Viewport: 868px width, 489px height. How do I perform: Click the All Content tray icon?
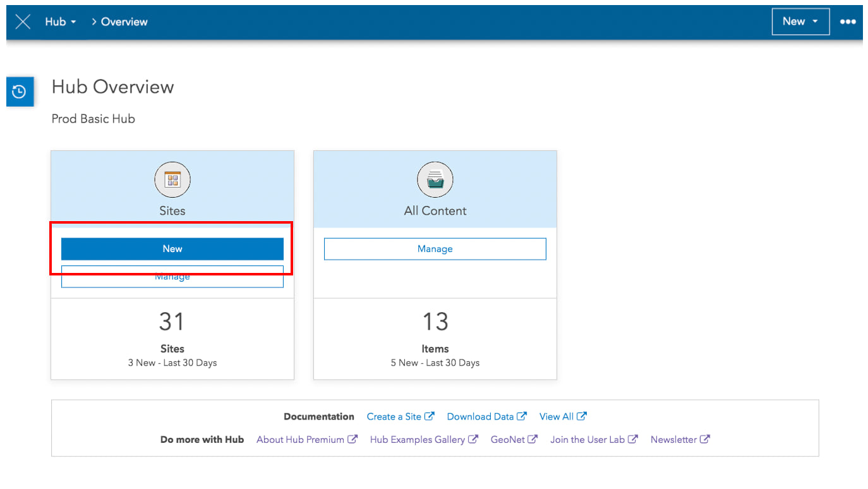[435, 180]
